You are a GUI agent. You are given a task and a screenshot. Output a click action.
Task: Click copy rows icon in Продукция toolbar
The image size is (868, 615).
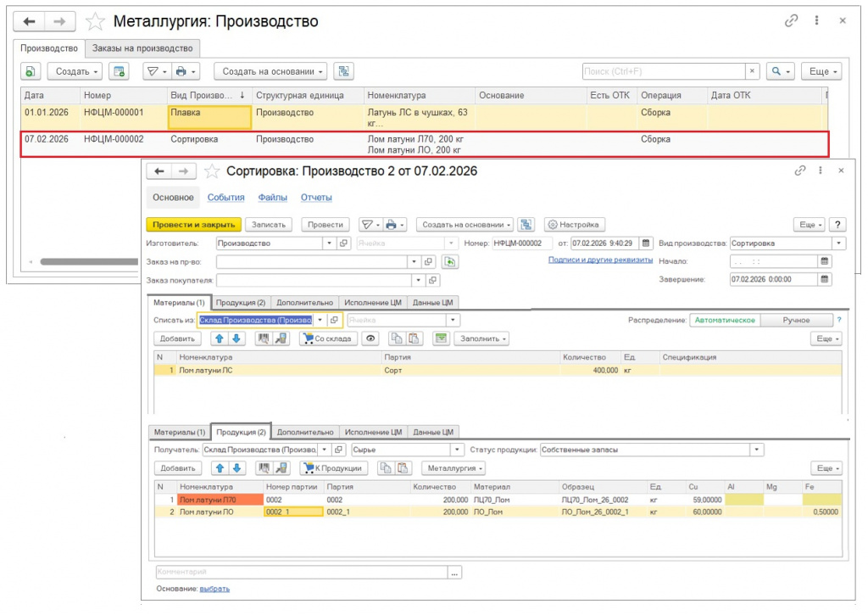pos(386,468)
